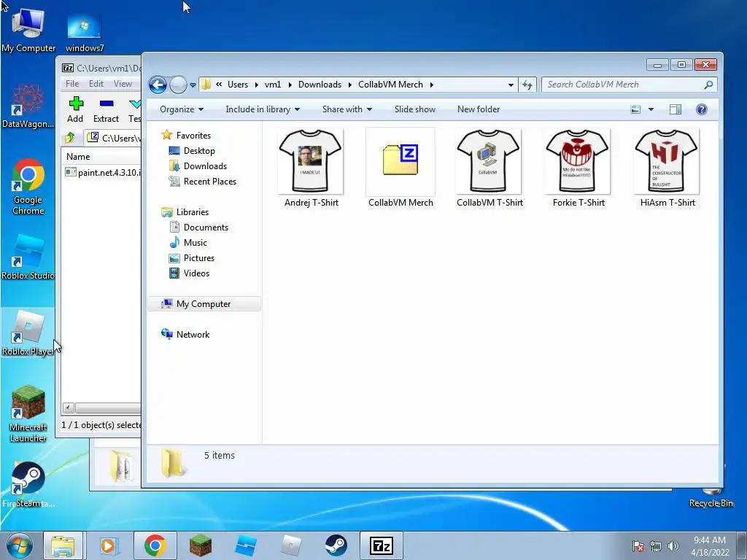
Task: Click the 7-Zip taskbar button
Action: (381, 545)
